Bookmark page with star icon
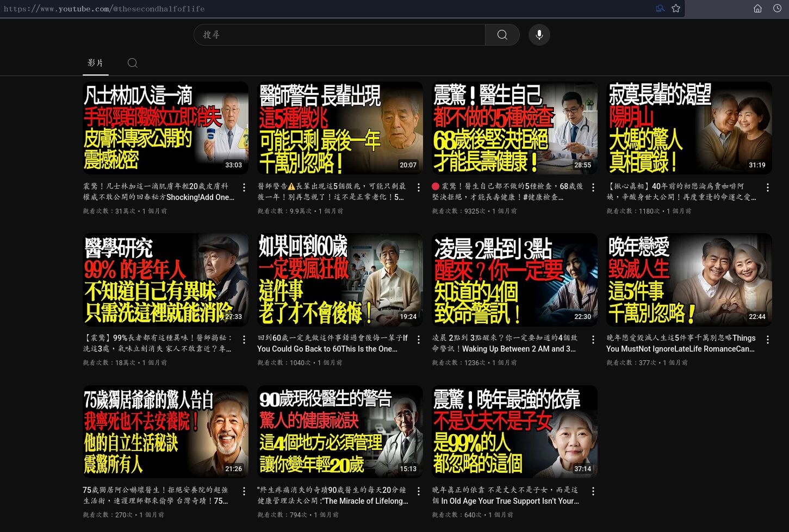This screenshot has width=789, height=532. tap(676, 8)
